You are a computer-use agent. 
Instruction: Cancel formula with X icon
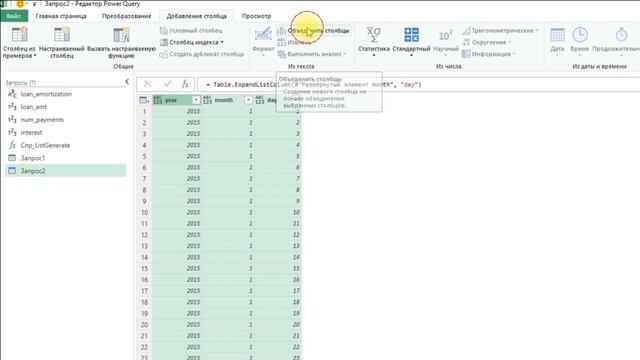click(x=147, y=84)
